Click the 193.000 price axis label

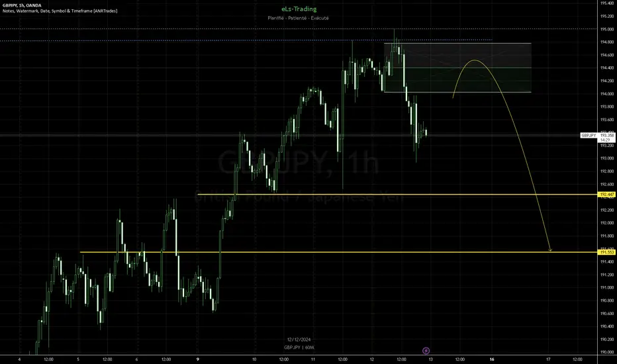pos(607,158)
